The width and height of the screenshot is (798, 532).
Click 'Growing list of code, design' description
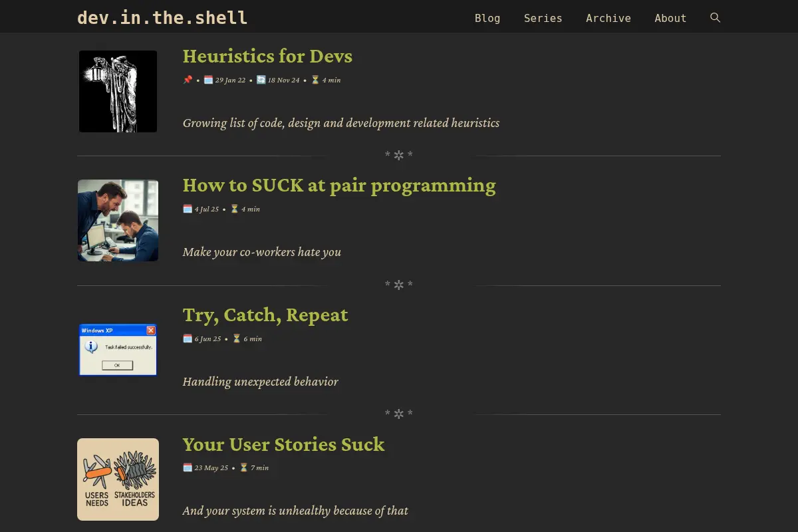pos(341,123)
